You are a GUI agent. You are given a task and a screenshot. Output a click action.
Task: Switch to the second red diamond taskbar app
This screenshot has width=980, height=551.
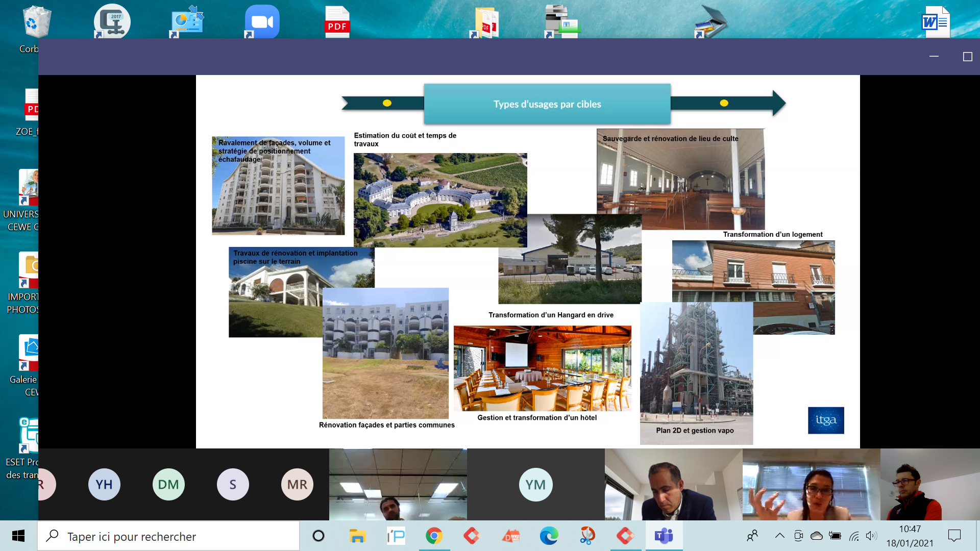pos(626,536)
